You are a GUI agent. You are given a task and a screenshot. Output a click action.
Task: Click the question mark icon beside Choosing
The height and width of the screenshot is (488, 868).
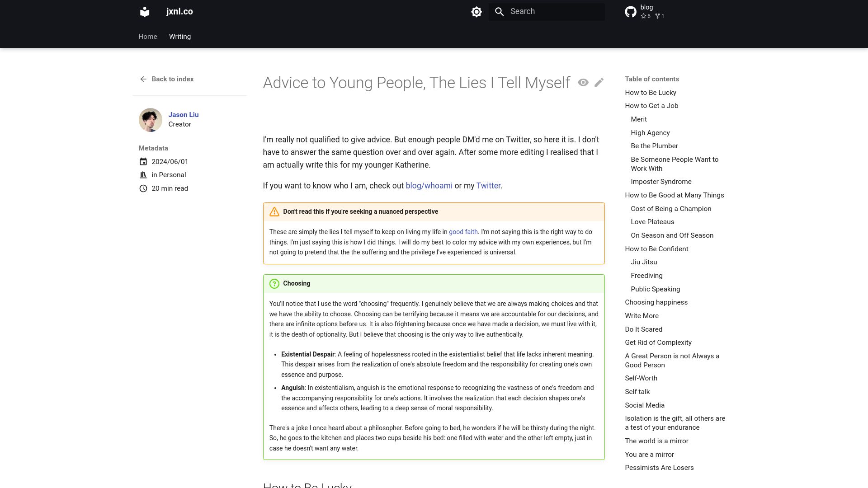coord(274,284)
